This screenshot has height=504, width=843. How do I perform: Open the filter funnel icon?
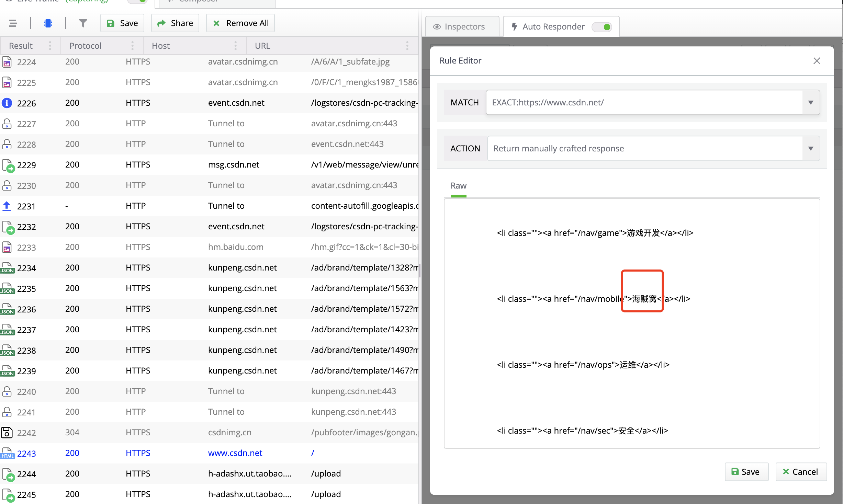(x=83, y=23)
